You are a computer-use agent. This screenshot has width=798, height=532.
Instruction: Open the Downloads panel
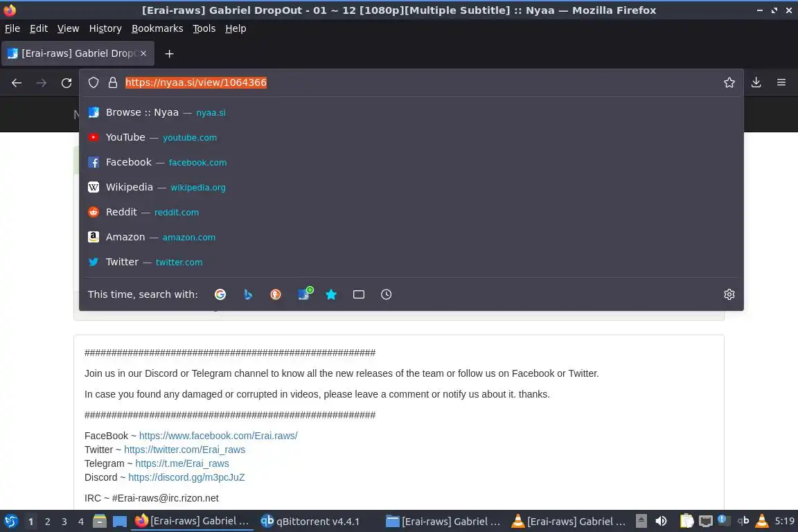756,82
